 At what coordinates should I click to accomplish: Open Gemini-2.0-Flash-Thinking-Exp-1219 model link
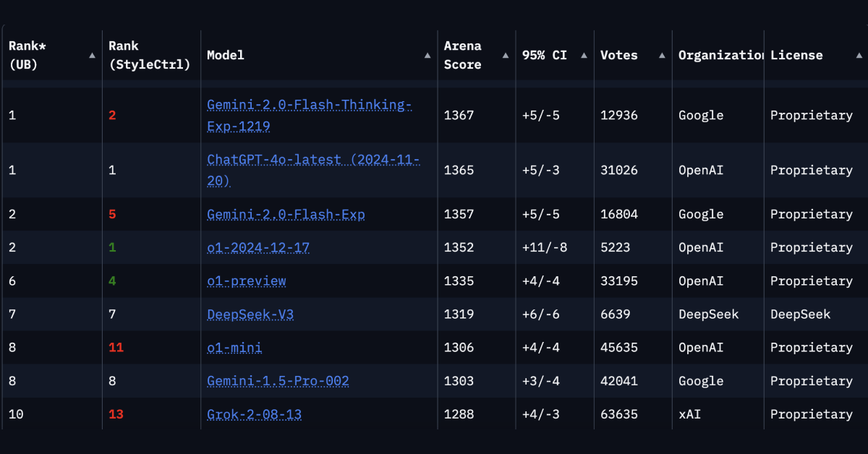click(x=310, y=116)
